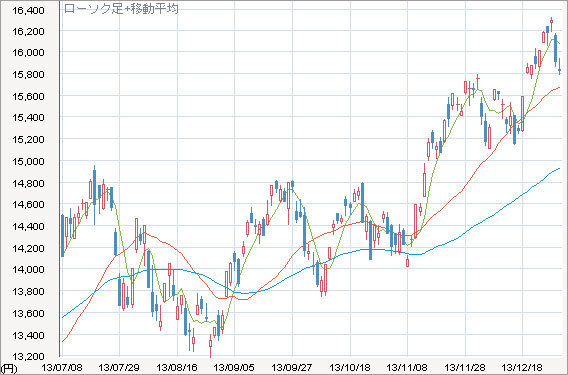The image size is (568, 375).
Task: Click the chart title ローソク足+移動平均
Action: (x=121, y=9)
